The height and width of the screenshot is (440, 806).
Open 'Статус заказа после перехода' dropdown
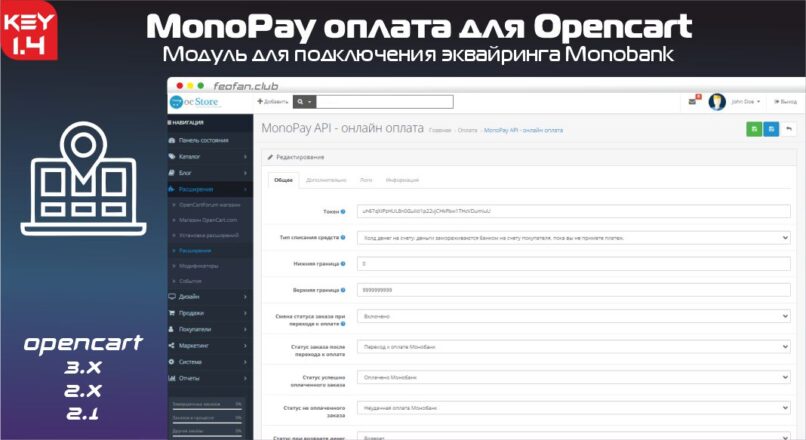pyautogui.click(x=574, y=347)
